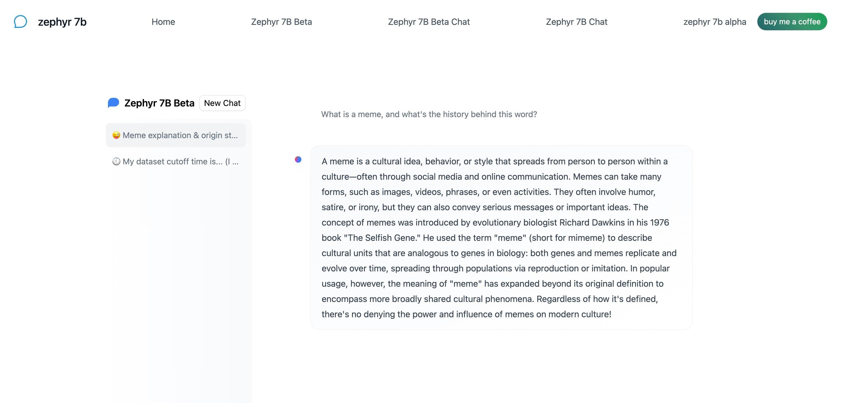Open the Zephyr 7B Beta Chat page
This screenshot has width=868, height=403.
(x=429, y=22)
